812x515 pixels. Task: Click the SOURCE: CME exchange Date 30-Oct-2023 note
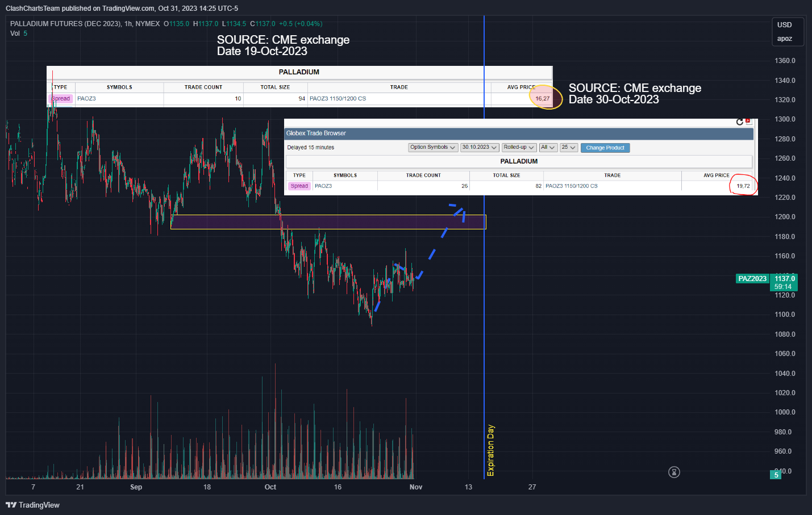[635, 94]
